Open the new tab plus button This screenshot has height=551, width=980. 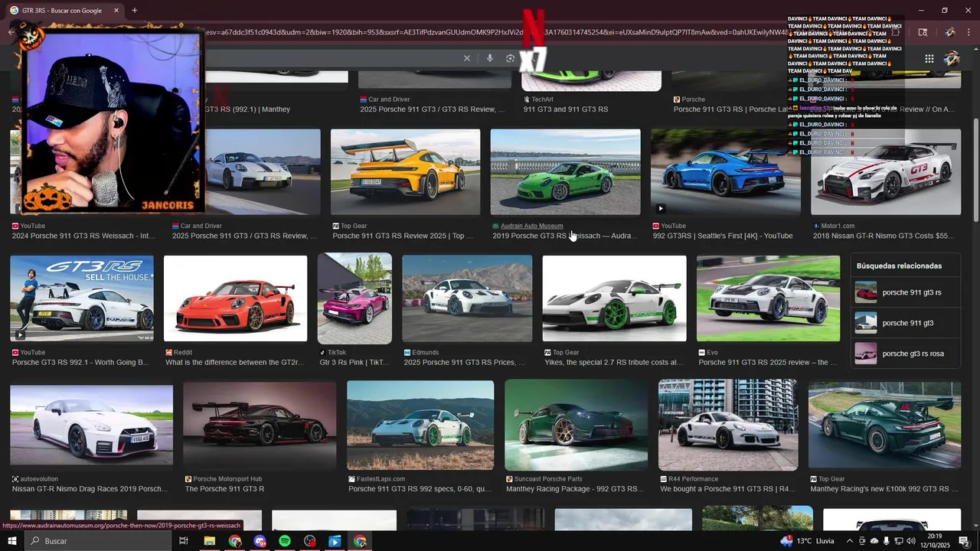coord(134,10)
